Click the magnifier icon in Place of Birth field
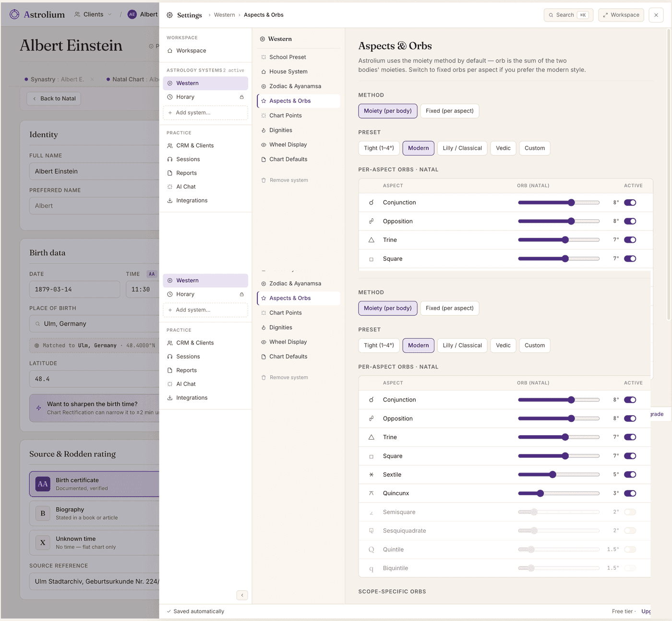The width and height of the screenshot is (672, 621). point(37,324)
